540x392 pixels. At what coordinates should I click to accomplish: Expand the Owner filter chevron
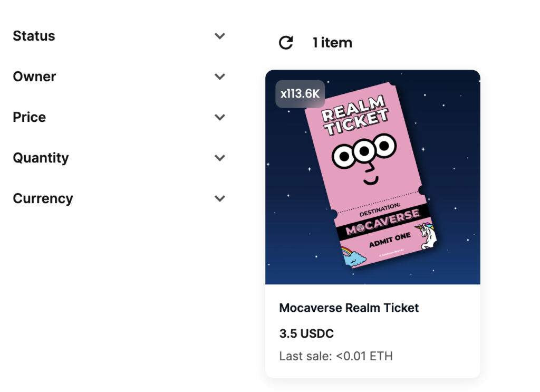(x=220, y=77)
